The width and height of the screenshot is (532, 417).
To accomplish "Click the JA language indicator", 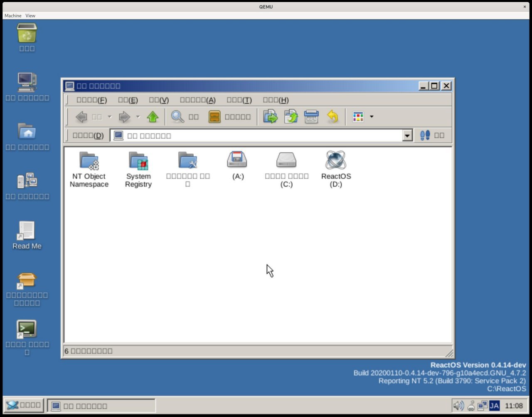I will pos(494,406).
